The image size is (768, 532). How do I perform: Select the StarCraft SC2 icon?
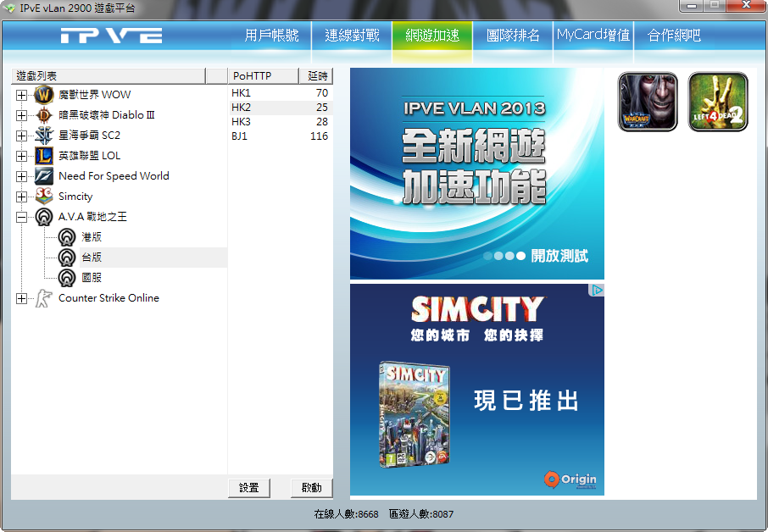[44, 136]
